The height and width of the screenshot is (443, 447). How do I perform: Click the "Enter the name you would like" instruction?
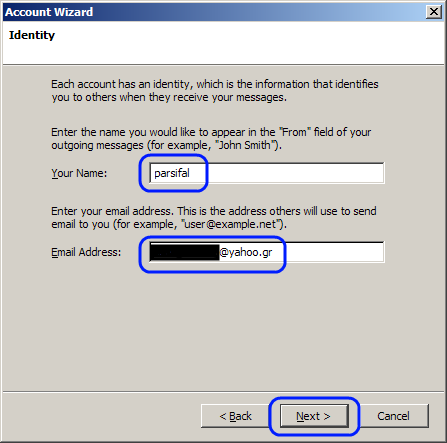pyautogui.click(x=211, y=139)
